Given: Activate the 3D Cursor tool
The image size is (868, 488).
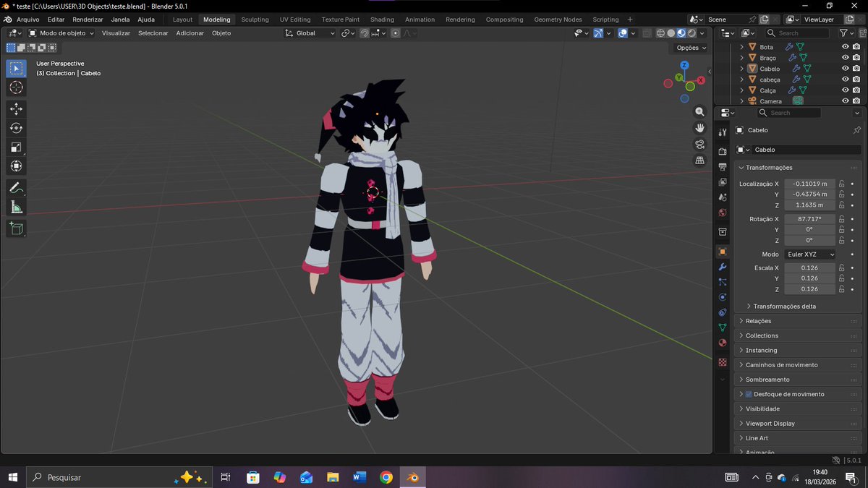Looking at the screenshot, I should click(x=16, y=87).
